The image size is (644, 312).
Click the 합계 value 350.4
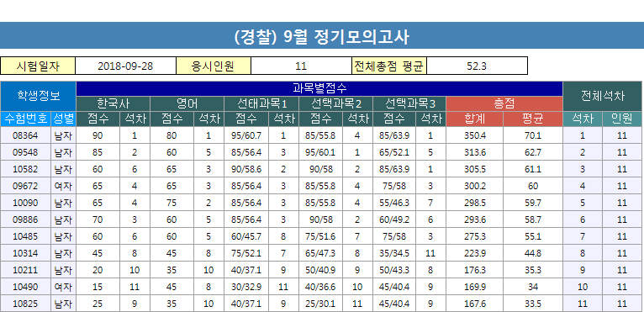475,135
